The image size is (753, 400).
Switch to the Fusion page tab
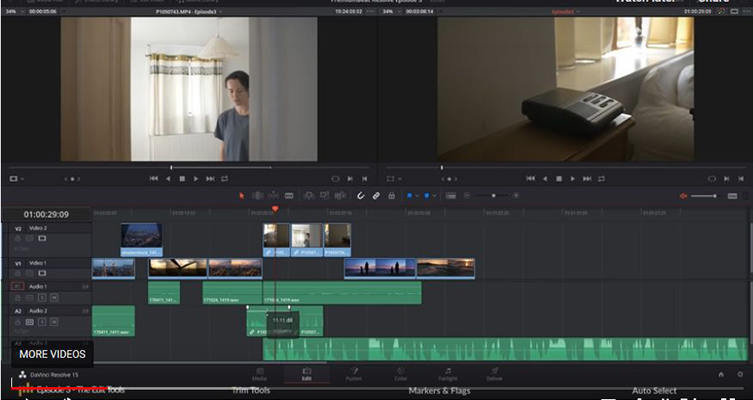click(353, 374)
